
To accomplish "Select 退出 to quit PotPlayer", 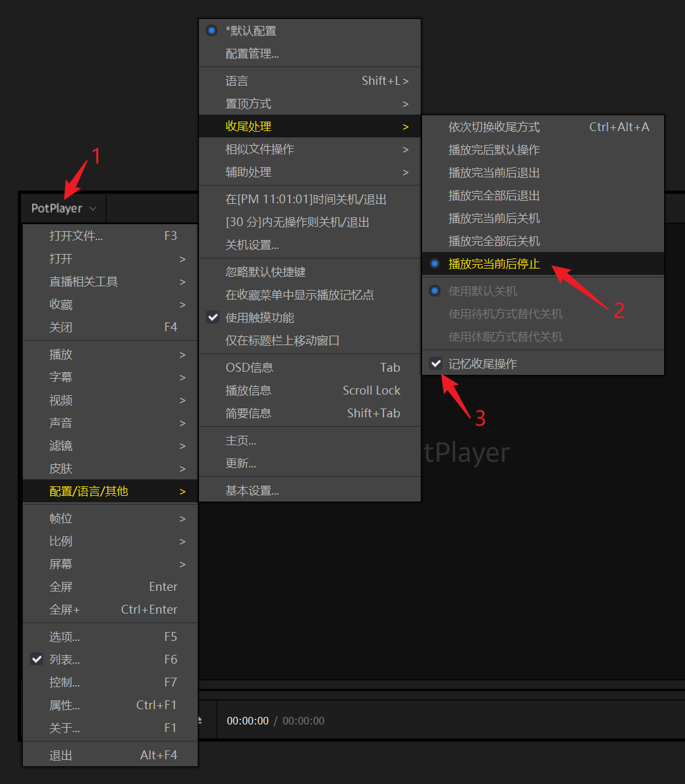I will (61, 756).
